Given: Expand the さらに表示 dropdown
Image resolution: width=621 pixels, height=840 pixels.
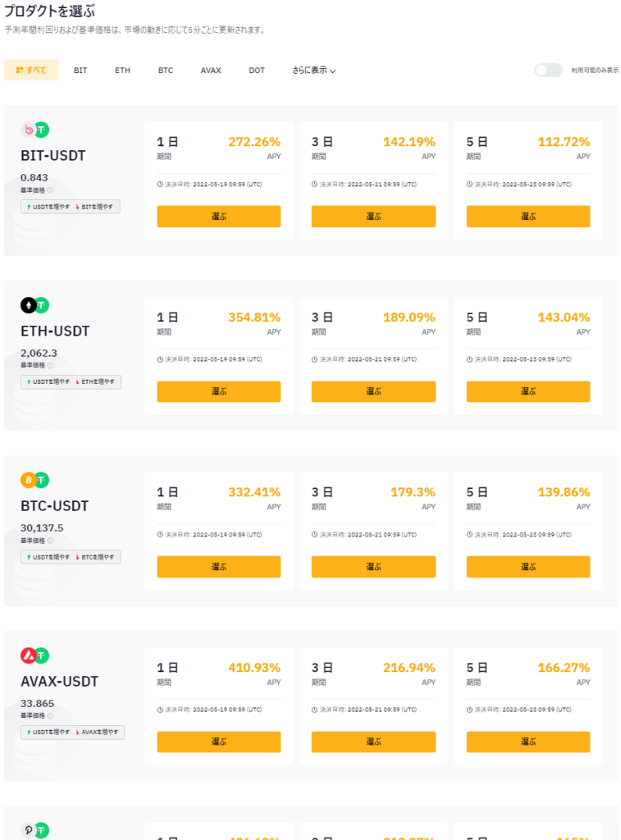Looking at the screenshot, I should (x=314, y=71).
